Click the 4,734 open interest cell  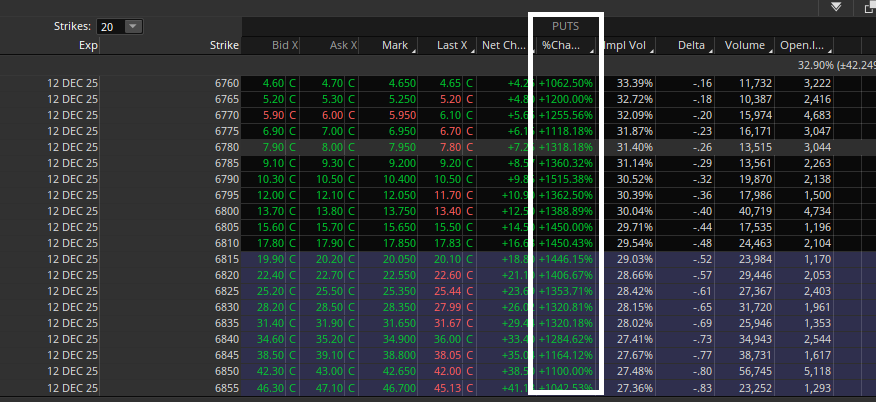point(816,212)
